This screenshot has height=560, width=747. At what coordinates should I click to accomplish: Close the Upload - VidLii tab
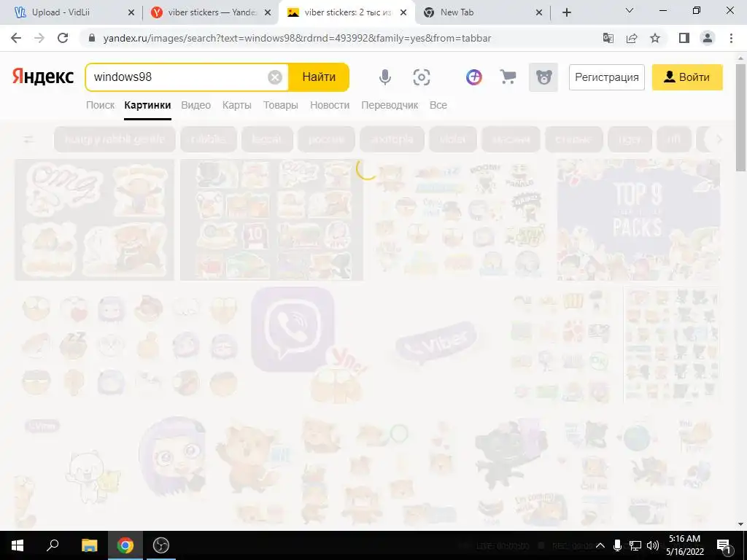[x=131, y=13]
